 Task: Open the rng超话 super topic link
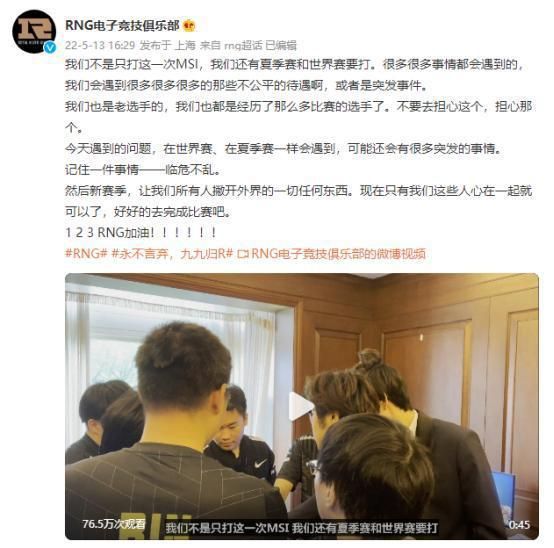[x=244, y=45]
